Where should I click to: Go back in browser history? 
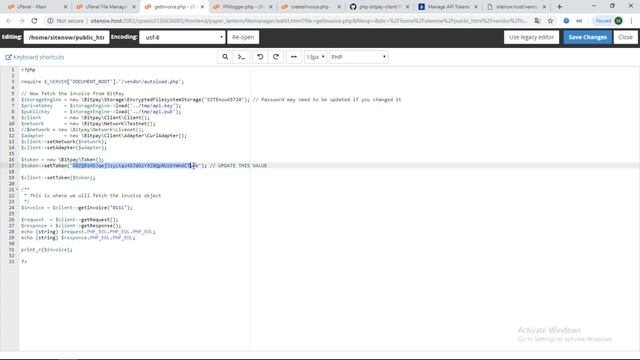(9, 21)
